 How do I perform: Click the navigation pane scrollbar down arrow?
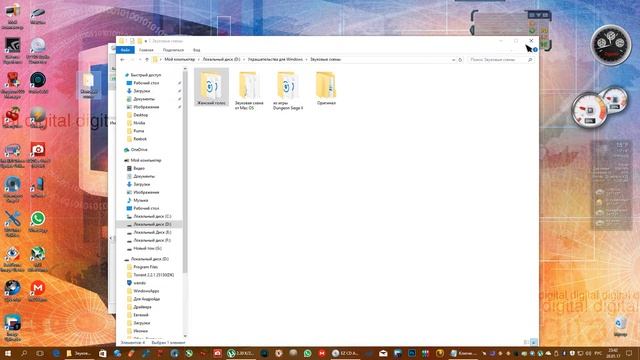[x=185, y=336]
